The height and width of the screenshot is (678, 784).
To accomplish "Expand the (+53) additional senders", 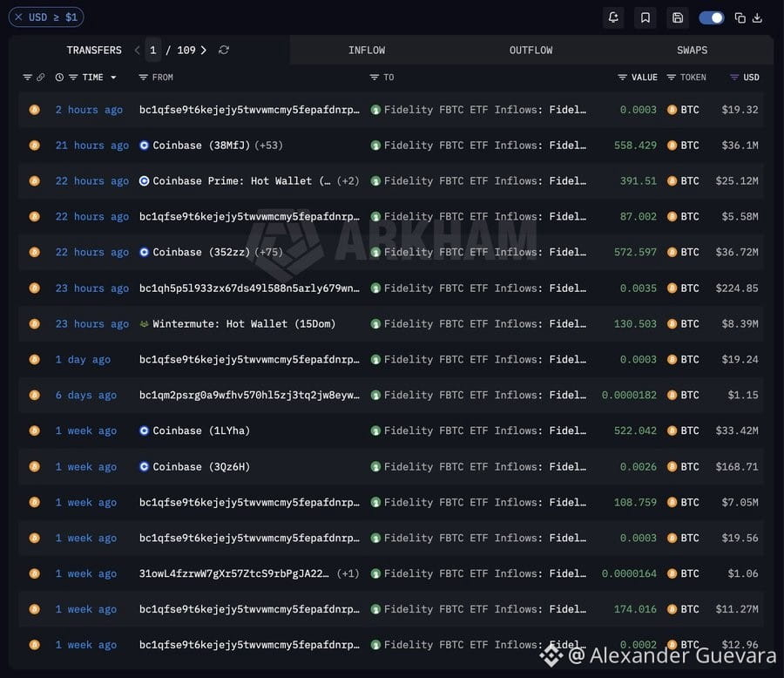I will pos(268,146).
